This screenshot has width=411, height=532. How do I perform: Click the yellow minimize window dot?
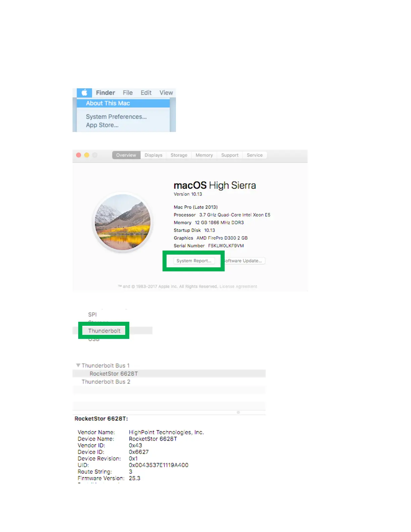click(87, 155)
